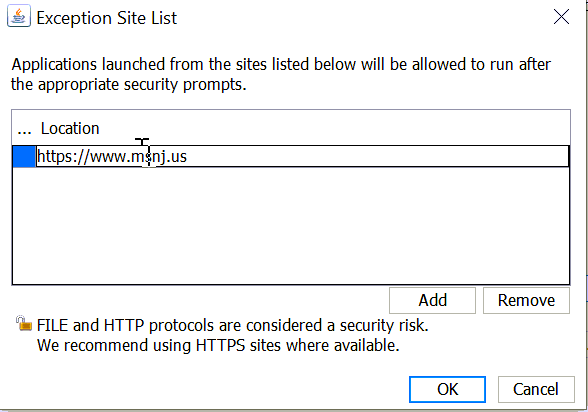
Task: Select the Location column header
Action: point(70,129)
